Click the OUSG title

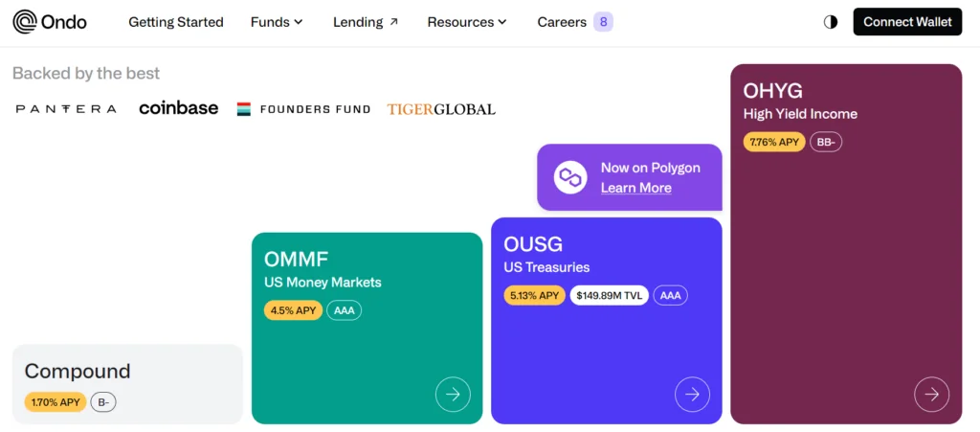(x=534, y=244)
